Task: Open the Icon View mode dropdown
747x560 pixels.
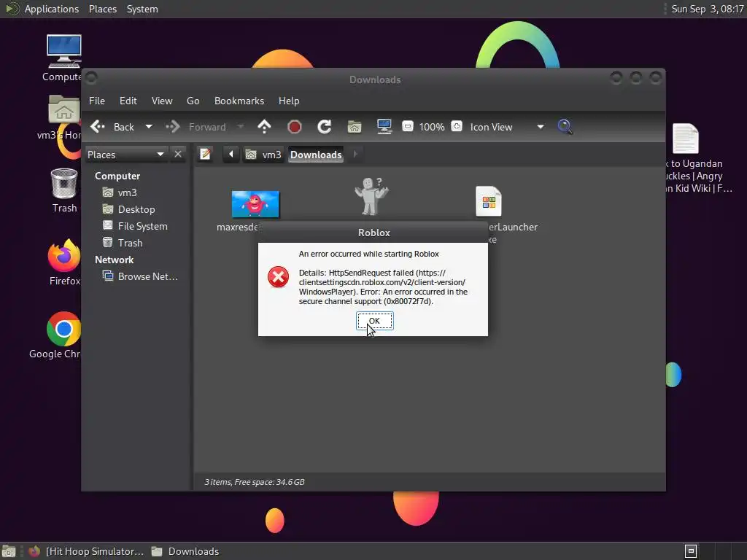Action: pos(507,127)
